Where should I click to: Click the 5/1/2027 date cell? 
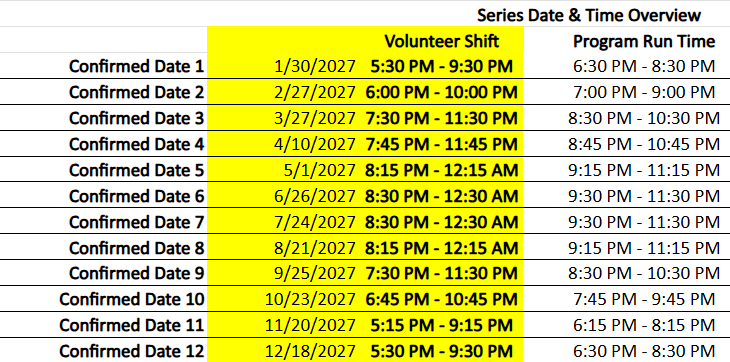(x=319, y=171)
